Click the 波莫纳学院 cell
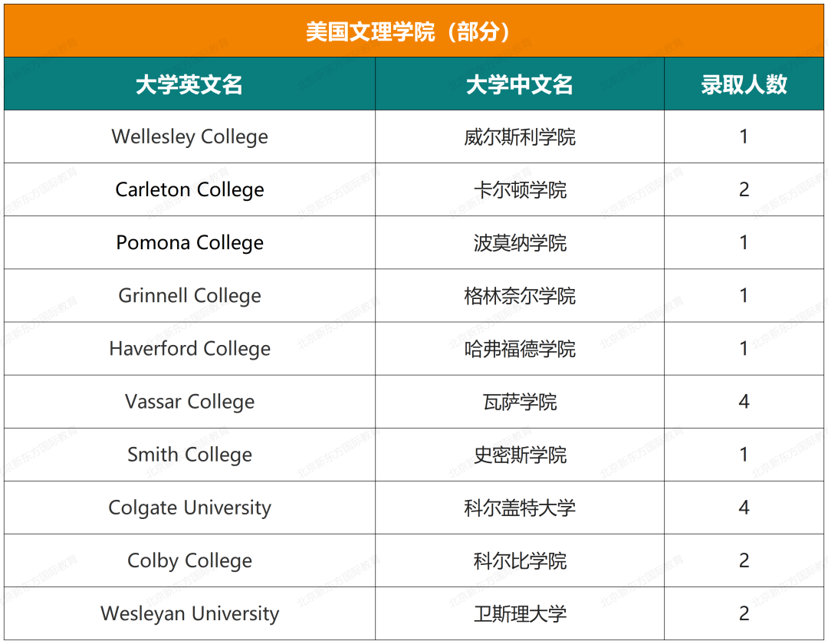 point(520,243)
